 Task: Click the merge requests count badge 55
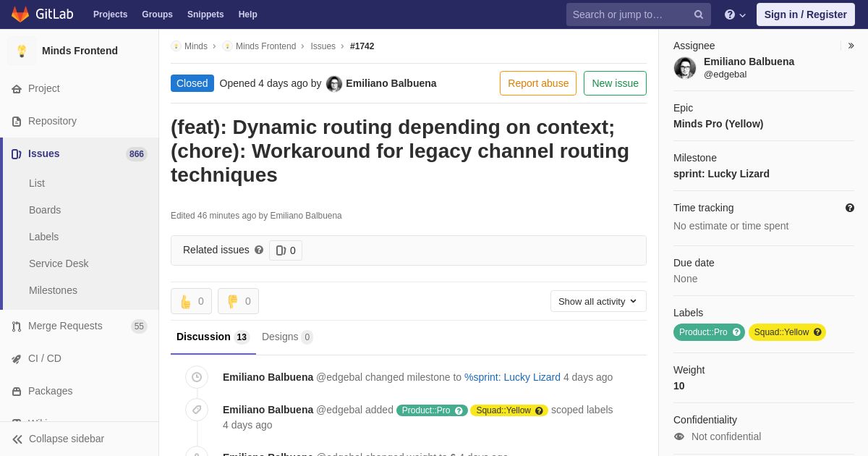click(139, 326)
